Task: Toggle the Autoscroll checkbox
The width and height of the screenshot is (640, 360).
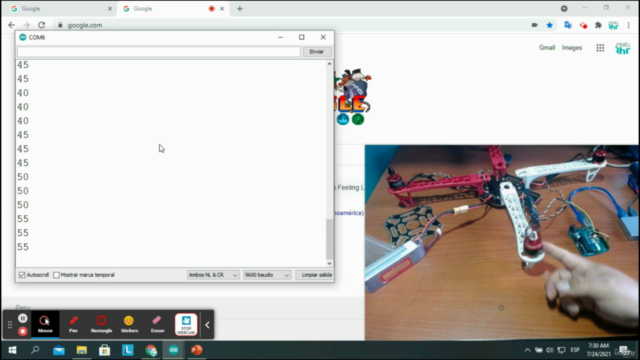Action: tap(22, 275)
